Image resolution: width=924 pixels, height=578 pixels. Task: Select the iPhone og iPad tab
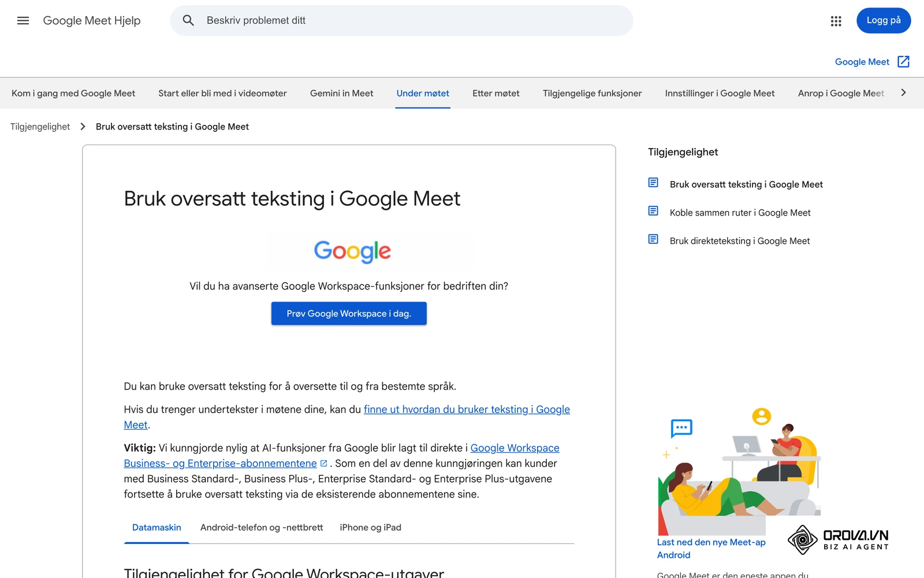click(x=370, y=527)
